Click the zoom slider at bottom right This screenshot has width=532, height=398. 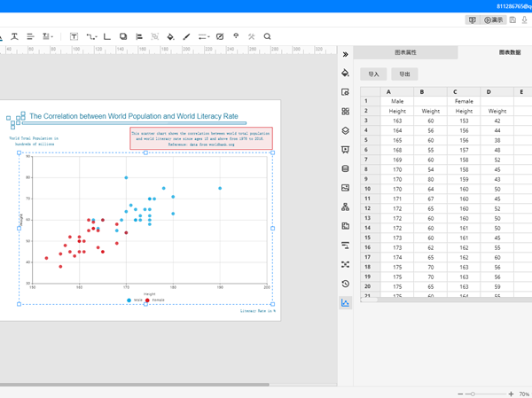(x=473, y=394)
